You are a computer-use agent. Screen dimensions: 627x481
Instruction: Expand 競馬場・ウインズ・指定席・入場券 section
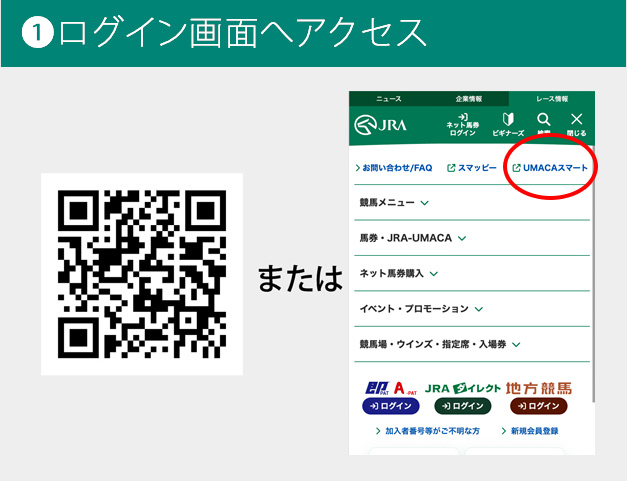tap(440, 344)
